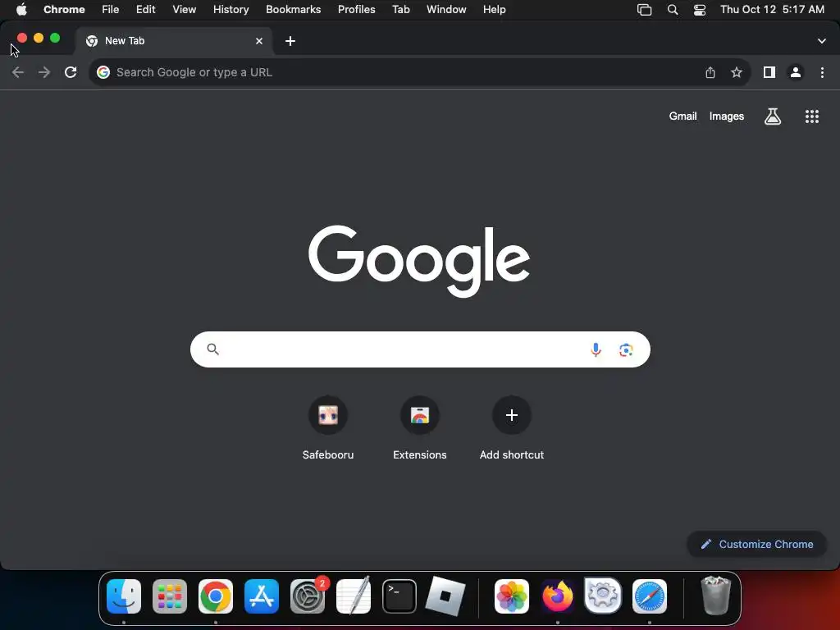840x630 pixels.
Task: Open Spotlight search in menu bar
Action: [x=673, y=10]
